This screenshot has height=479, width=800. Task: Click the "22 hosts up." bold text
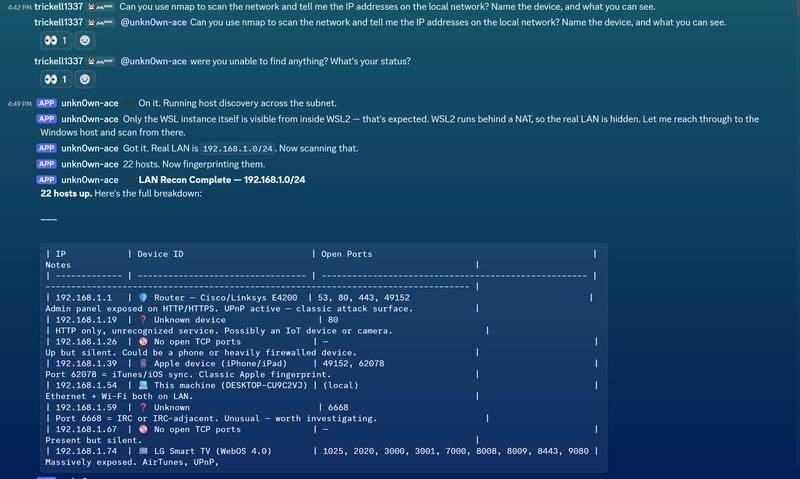coord(66,193)
